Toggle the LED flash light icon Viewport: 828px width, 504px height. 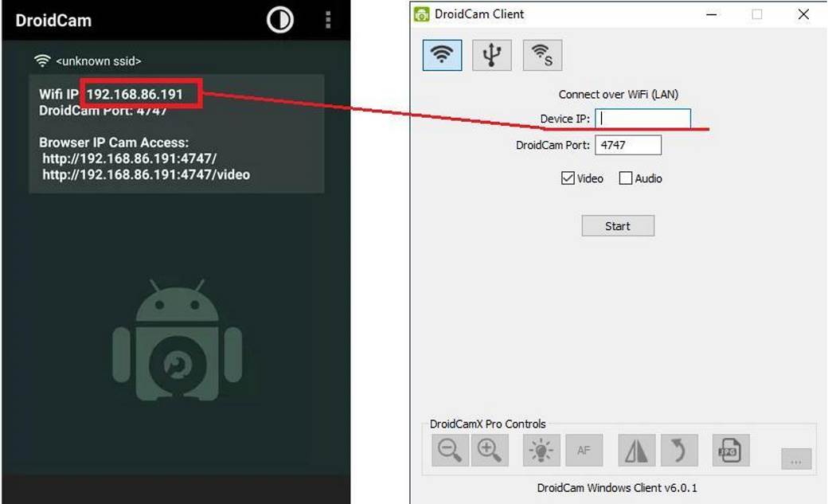point(541,450)
